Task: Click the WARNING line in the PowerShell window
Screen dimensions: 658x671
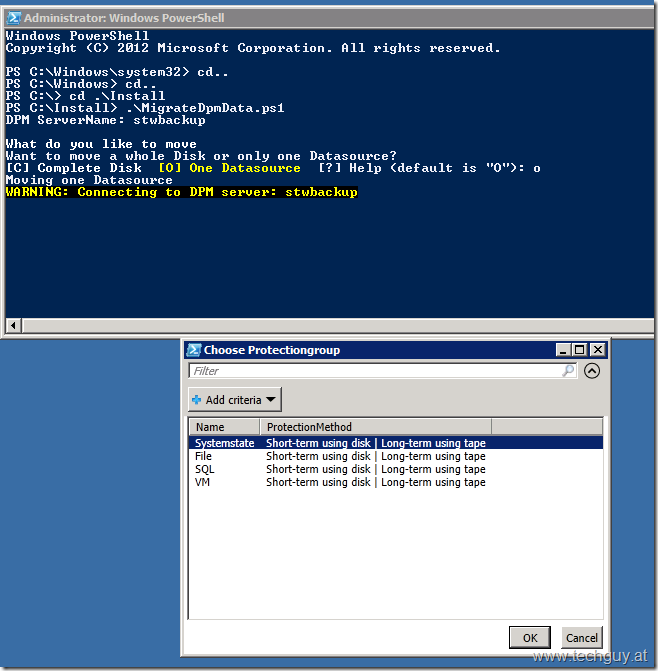Action: click(181, 192)
